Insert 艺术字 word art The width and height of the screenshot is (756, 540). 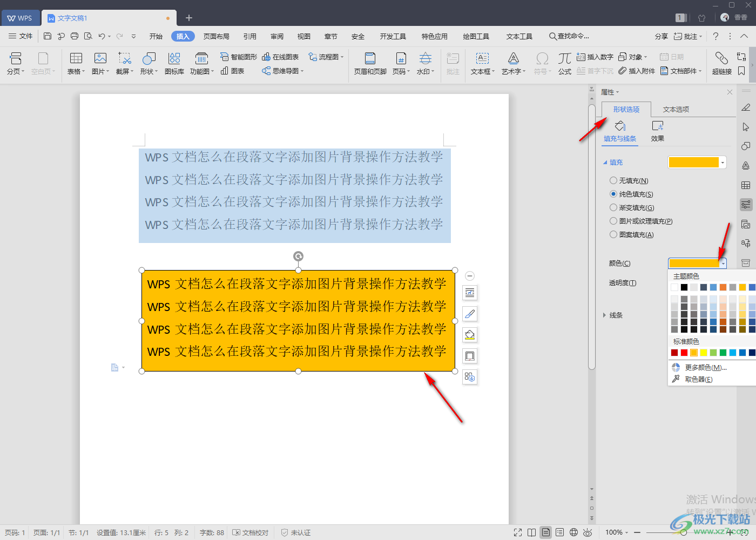coord(513,63)
